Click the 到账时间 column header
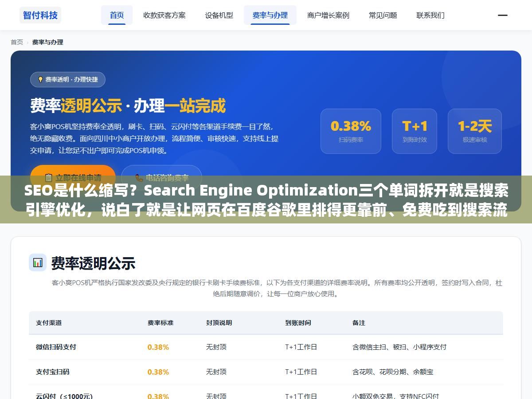 [298, 323]
